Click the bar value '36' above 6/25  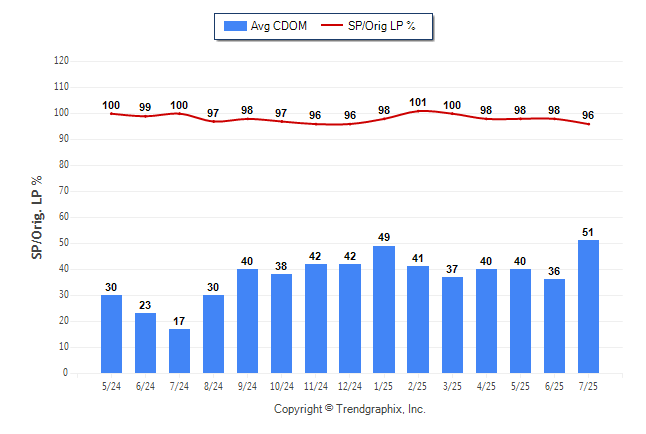pyautogui.click(x=554, y=271)
